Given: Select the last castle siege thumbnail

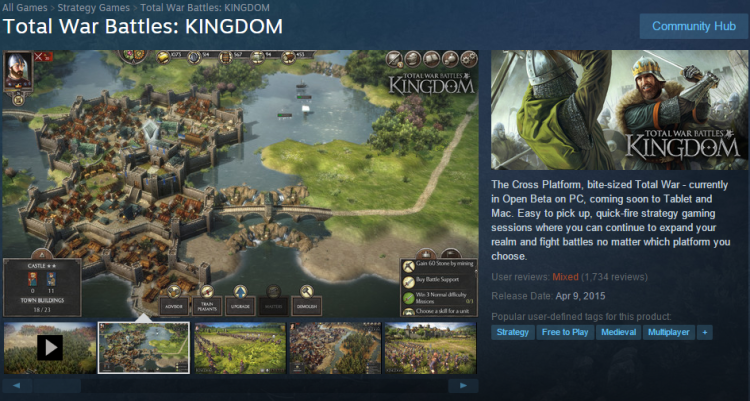Looking at the screenshot, I should tap(430, 348).
